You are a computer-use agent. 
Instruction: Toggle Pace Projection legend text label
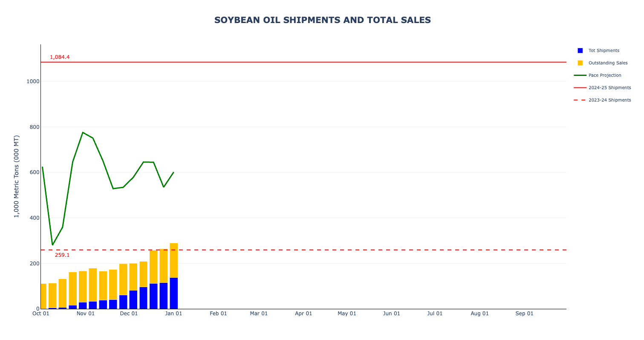(x=605, y=75)
